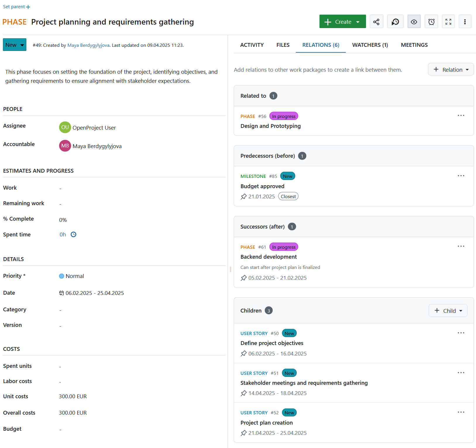Switch to the WATCHERS tab
Image resolution: width=476 pixels, height=448 pixels.
tap(370, 45)
